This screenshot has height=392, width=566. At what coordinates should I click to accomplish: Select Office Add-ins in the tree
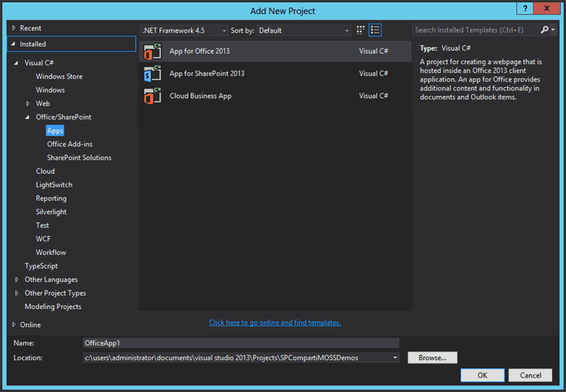click(x=69, y=144)
